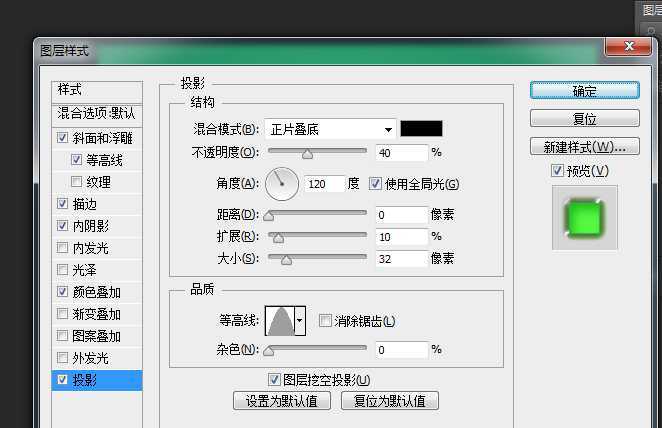Click the 新建样式 button
The width and height of the screenshot is (662, 428).
584,147
